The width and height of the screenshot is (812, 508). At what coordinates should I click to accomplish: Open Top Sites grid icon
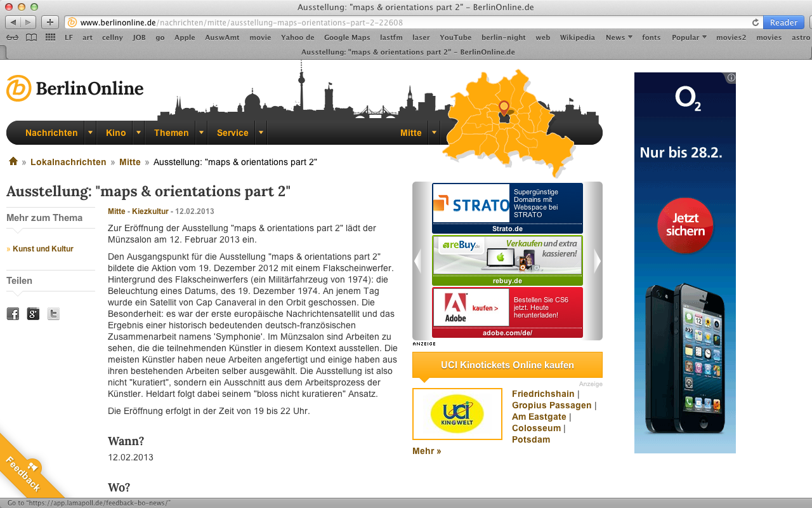pyautogui.click(x=51, y=37)
